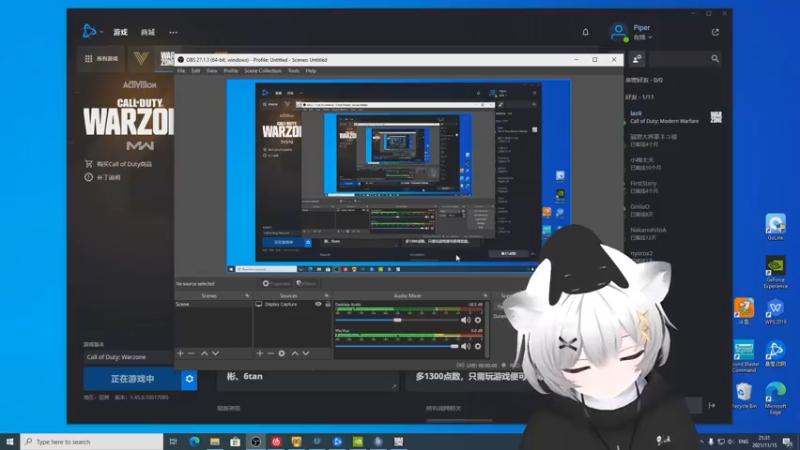Open the OBS View menu
This screenshot has height=450, width=800.
pos(212,71)
